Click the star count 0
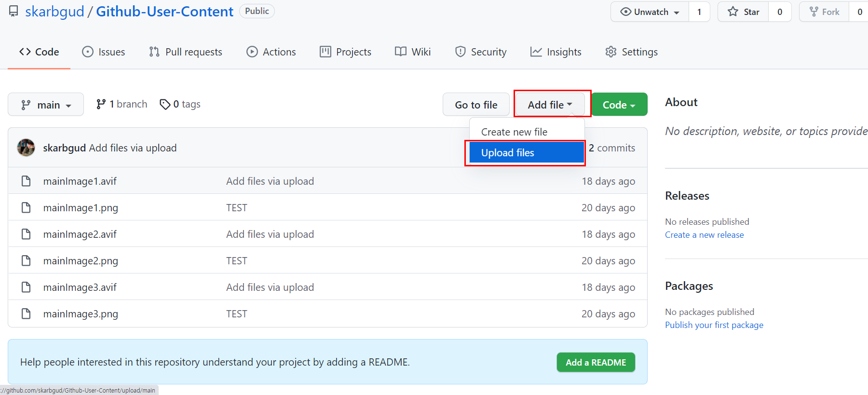This screenshot has width=868, height=395. click(x=780, y=12)
